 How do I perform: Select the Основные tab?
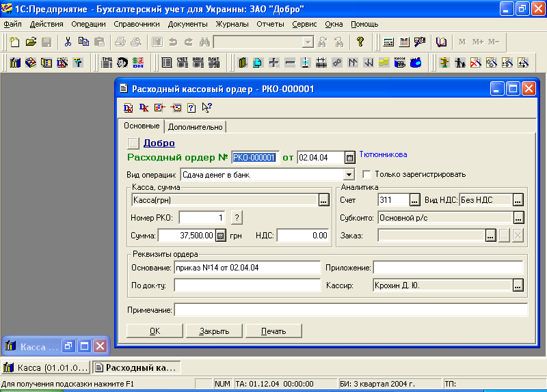[142, 126]
